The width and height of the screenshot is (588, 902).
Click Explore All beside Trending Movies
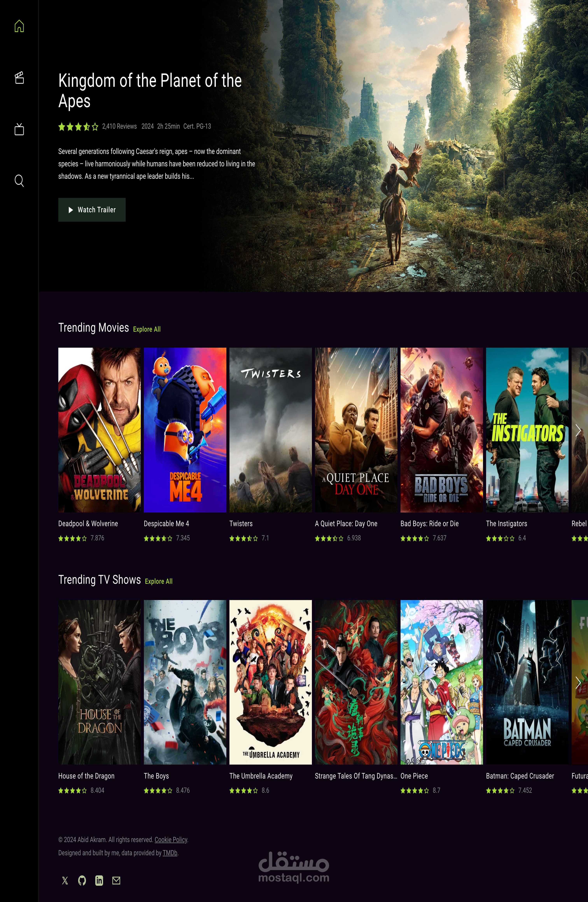[x=147, y=329]
